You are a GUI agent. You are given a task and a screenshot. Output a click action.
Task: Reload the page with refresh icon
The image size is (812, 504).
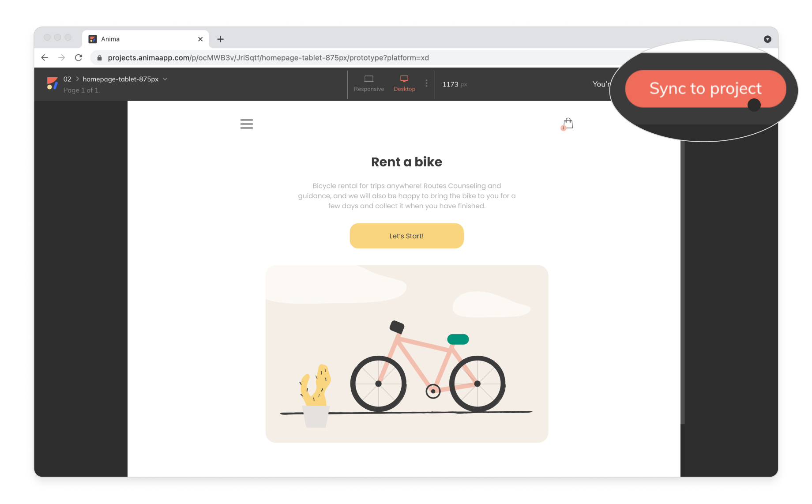click(x=79, y=57)
